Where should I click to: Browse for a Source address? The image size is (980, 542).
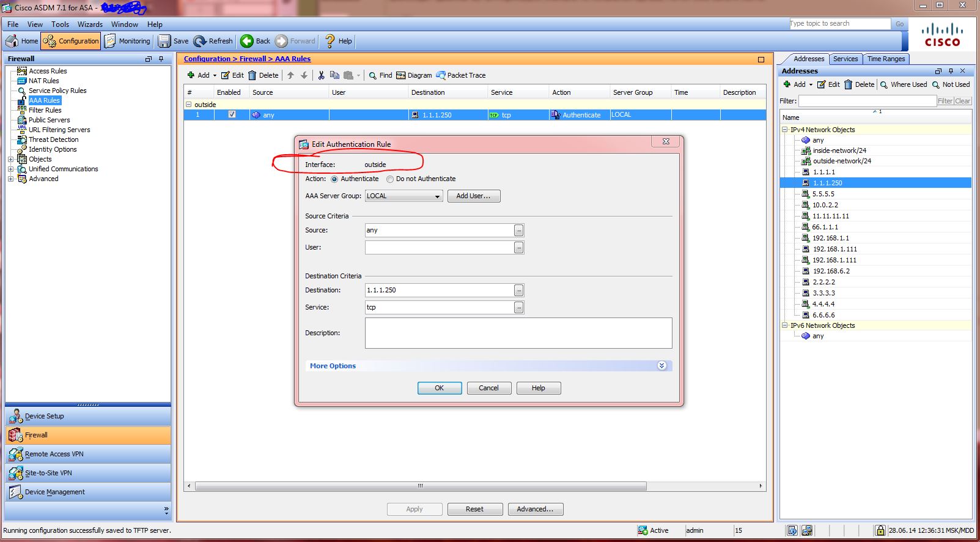click(x=519, y=231)
